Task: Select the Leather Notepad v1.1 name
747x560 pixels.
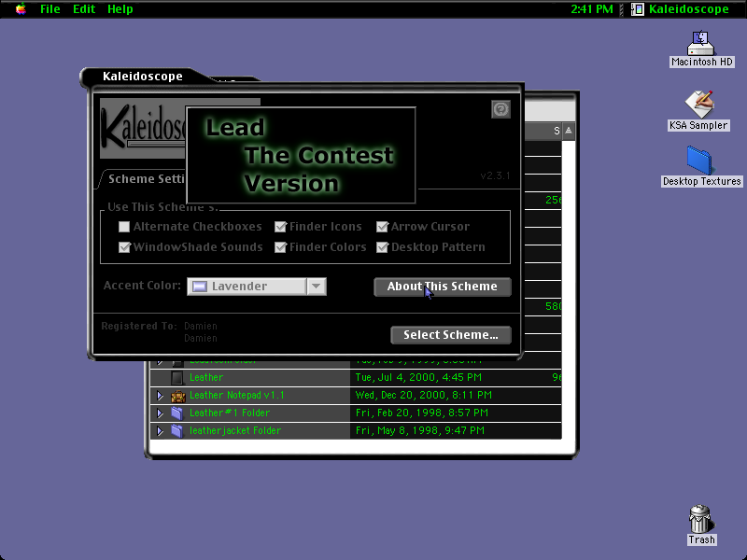Action: click(x=237, y=395)
